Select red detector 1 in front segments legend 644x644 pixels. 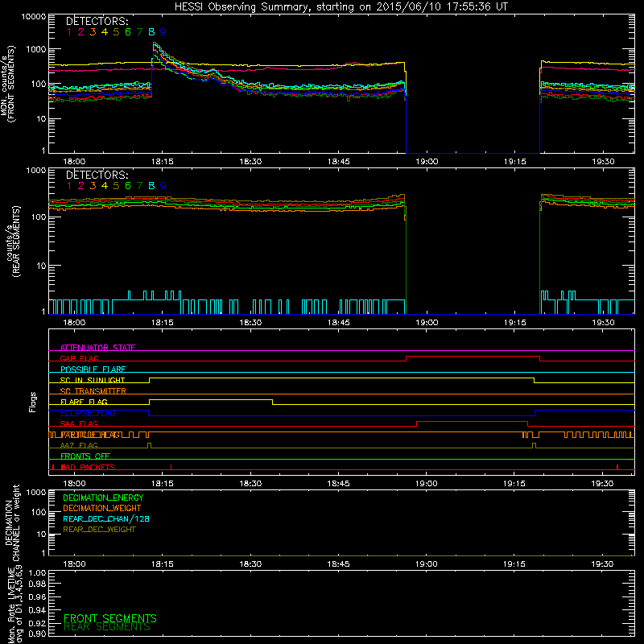(69, 32)
